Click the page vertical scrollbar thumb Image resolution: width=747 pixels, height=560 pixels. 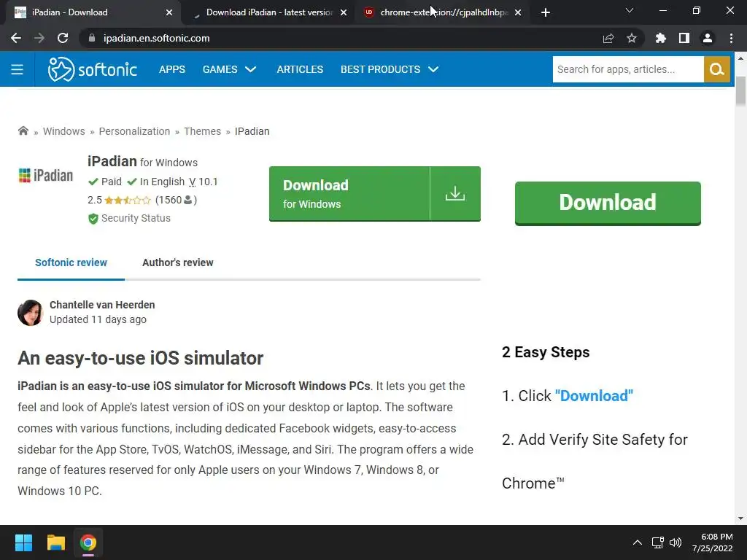(x=740, y=90)
